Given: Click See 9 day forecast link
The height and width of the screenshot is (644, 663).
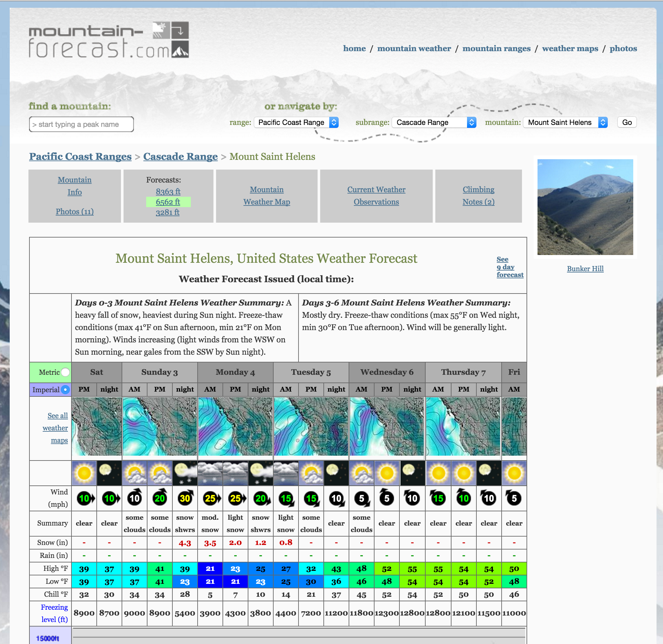Looking at the screenshot, I should coord(510,267).
